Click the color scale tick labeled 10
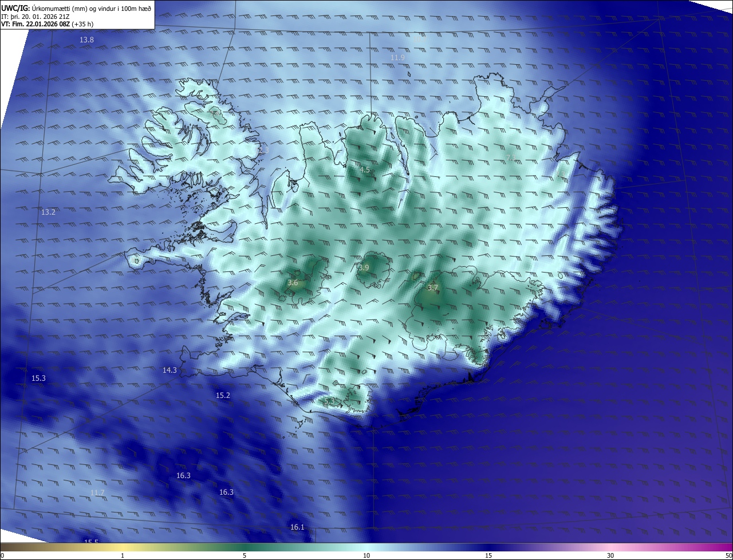This screenshot has height=560, width=733. [x=366, y=555]
